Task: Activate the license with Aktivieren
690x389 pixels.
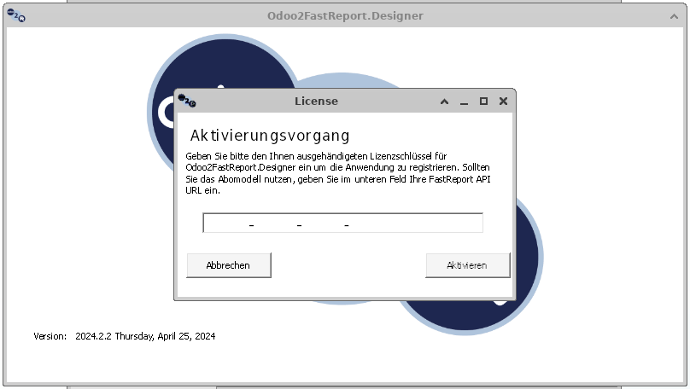Action: (468, 265)
